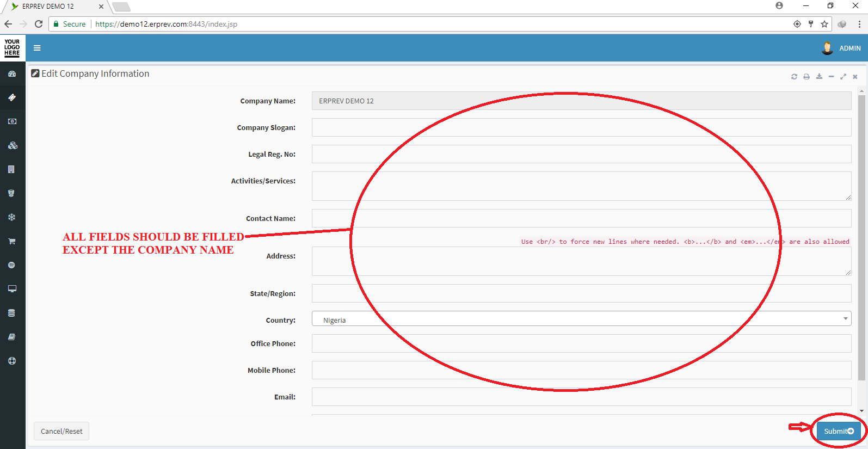
Task: Select the database stack icon in sidebar
Action: click(x=11, y=313)
